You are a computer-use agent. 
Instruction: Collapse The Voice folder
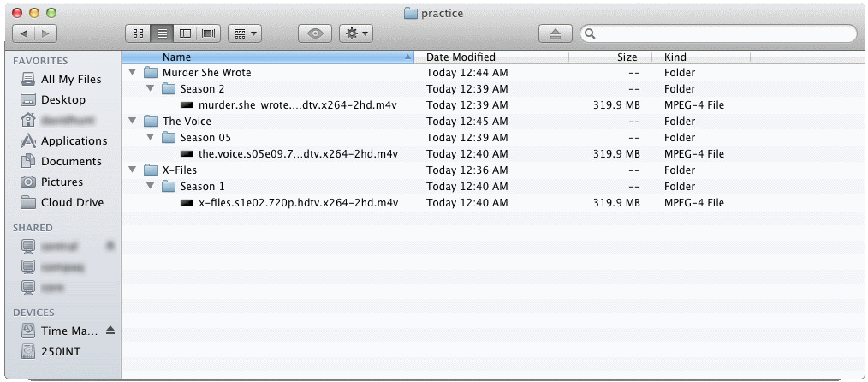tap(132, 121)
